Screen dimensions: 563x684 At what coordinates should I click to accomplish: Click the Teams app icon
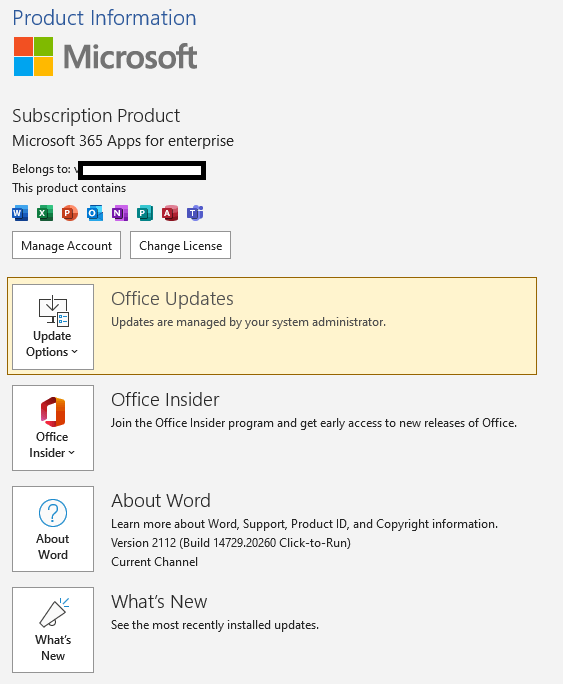195,213
